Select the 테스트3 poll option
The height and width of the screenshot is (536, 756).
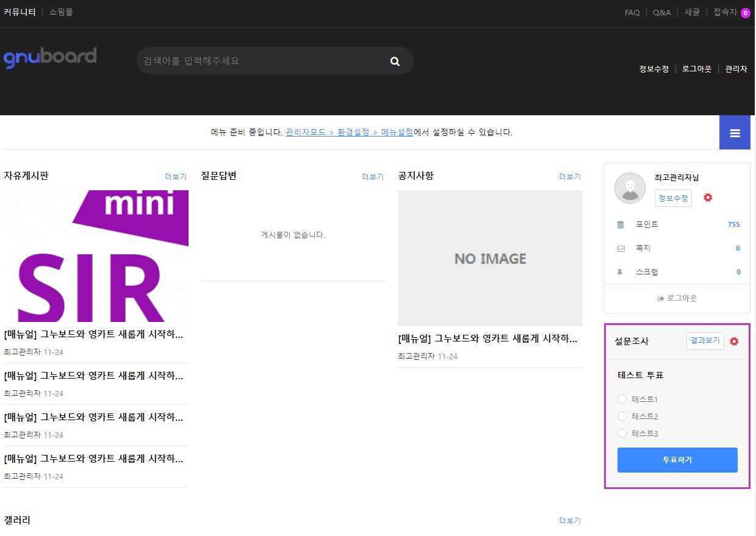(x=622, y=434)
